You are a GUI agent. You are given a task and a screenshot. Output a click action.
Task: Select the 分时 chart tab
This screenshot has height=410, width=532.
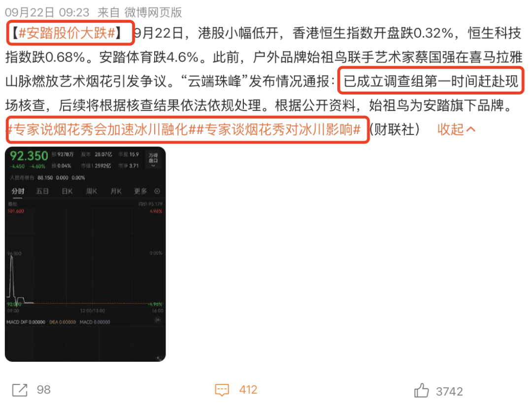[18, 191]
